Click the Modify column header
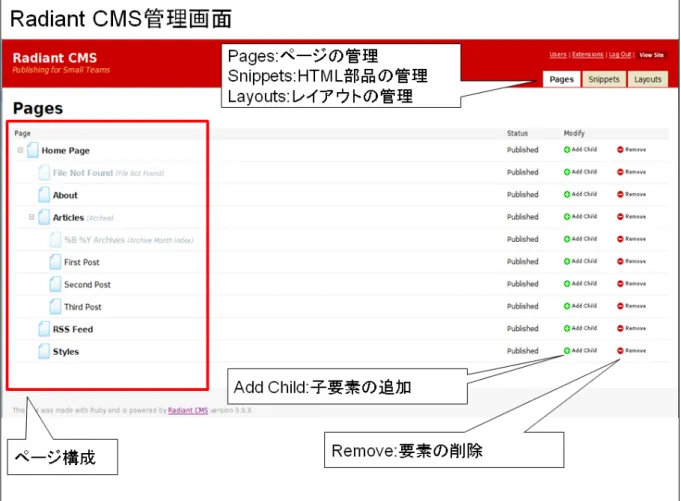The height and width of the screenshot is (501, 681). pos(574,133)
